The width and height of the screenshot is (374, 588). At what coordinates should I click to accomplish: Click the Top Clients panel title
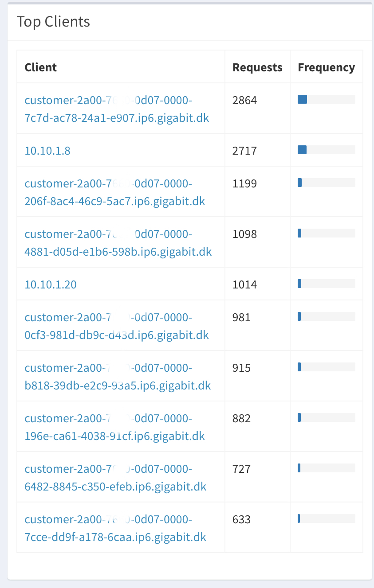pyautogui.click(x=53, y=21)
